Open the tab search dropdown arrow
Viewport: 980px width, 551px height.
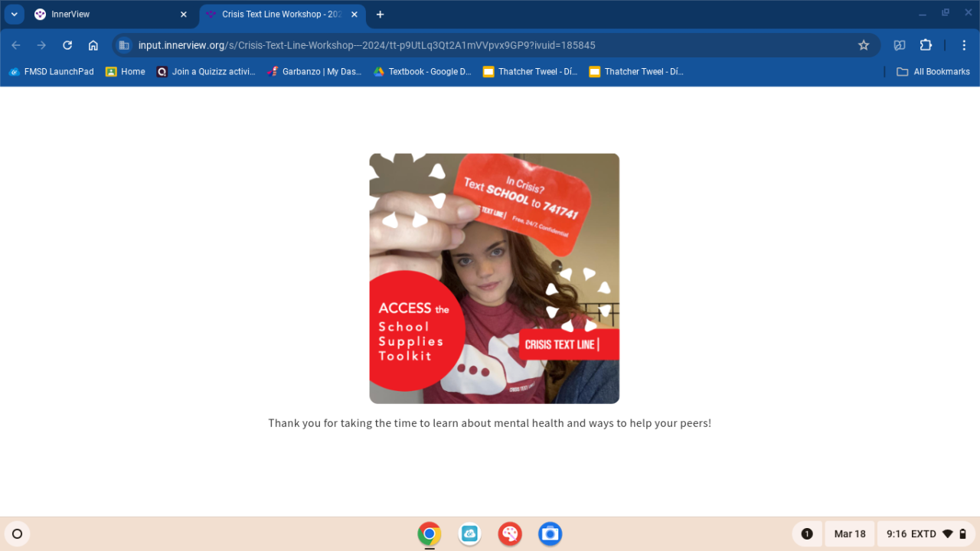click(15, 15)
